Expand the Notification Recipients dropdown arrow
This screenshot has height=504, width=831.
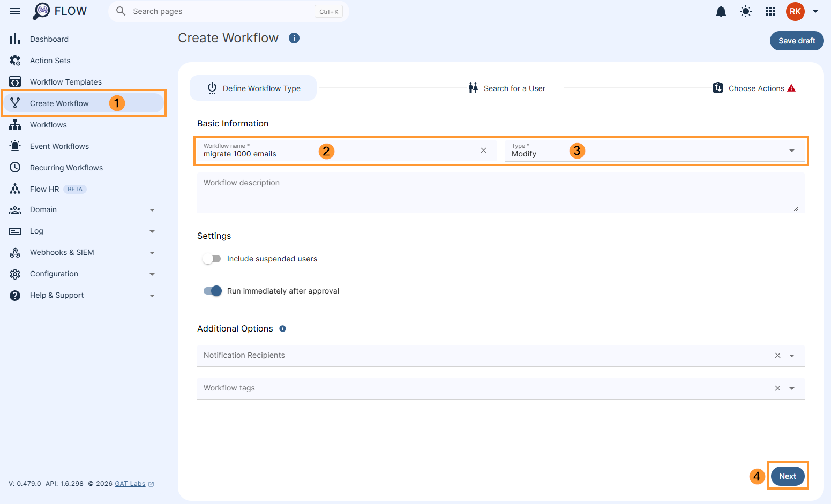(x=792, y=356)
